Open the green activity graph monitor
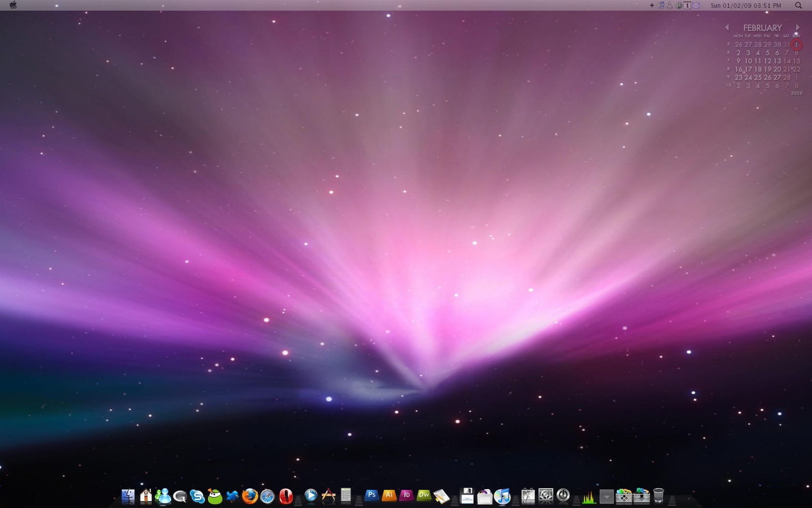Image resolution: width=812 pixels, height=508 pixels. click(x=589, y=496)
